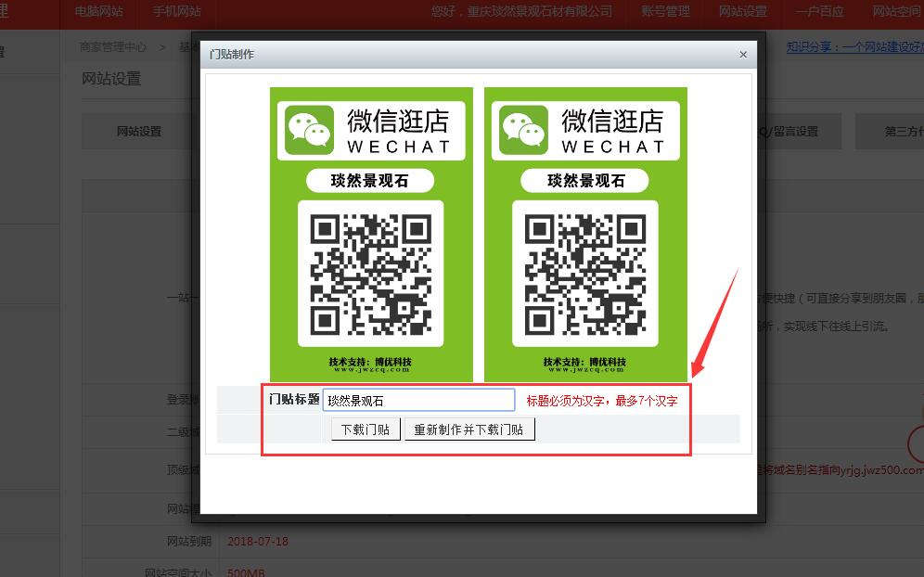This screenshot has height=577, width=924.
Task: Click the QR code on right sticker
Action: click(585, 274)
